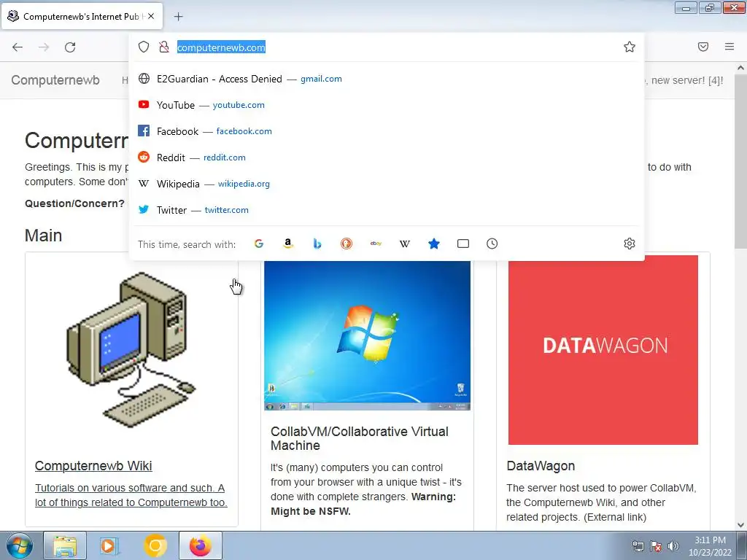The image size is (747, 560).
Task: Bookmark this page with the star
Action: pyautogui.click(x=630, y=47)
